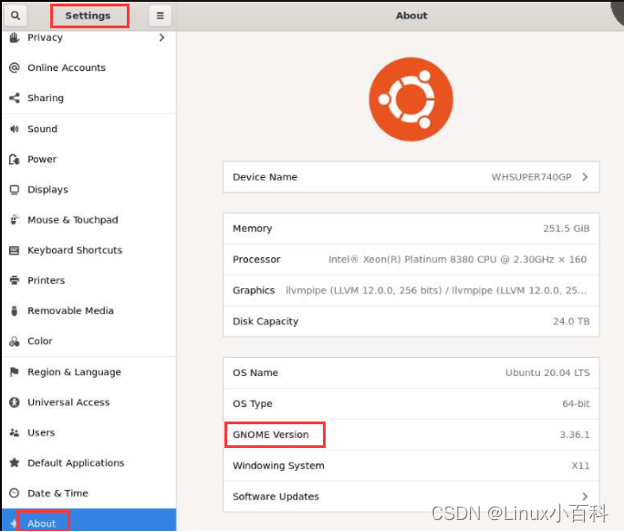Click the 24.0 TB disk capacity value

571,321
